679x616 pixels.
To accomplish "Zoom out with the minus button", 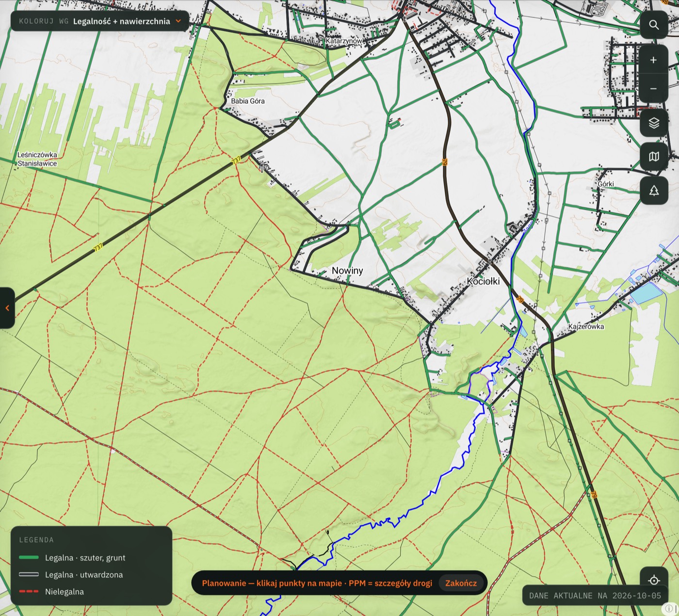I will pyautogui.click(x=654, y=88).
